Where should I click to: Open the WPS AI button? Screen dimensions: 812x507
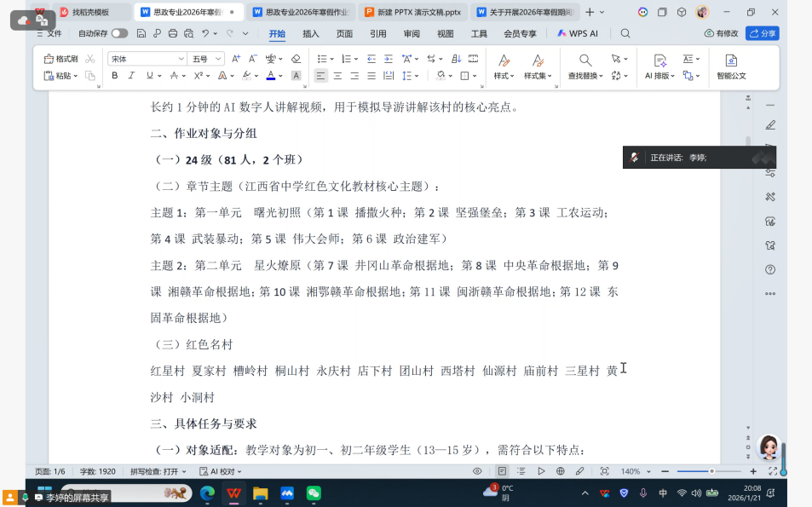pyautogui.click(x=578, y=33)
